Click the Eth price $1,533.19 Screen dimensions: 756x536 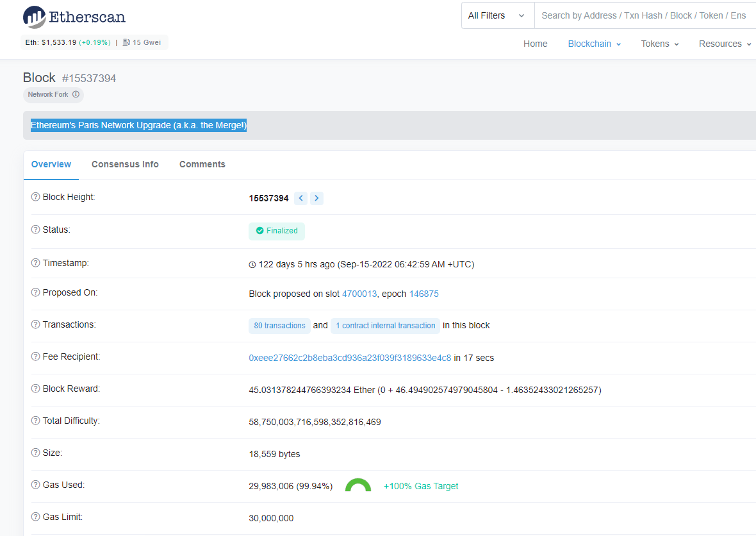click(x=59, y=42)
